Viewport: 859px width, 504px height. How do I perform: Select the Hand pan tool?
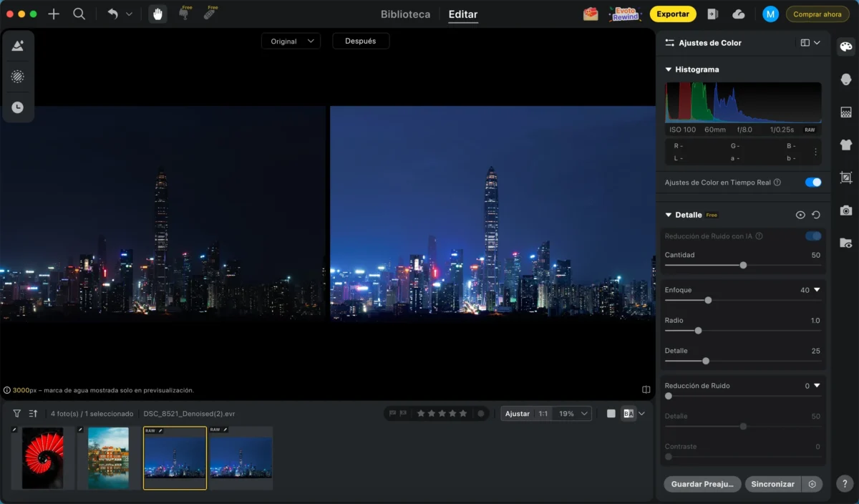[x=157, y=14]
